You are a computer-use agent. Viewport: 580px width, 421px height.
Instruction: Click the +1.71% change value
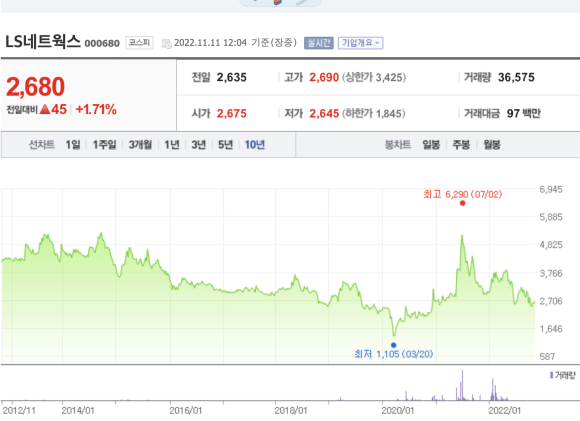(x=96, y=110)
